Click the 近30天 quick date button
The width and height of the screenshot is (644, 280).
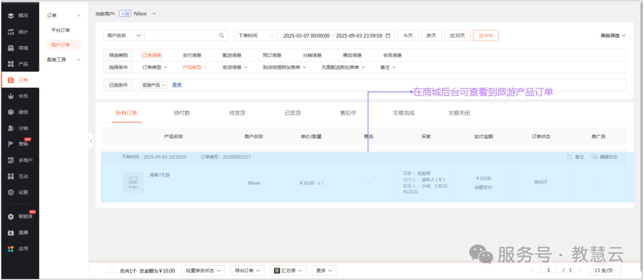pos(460,36)
